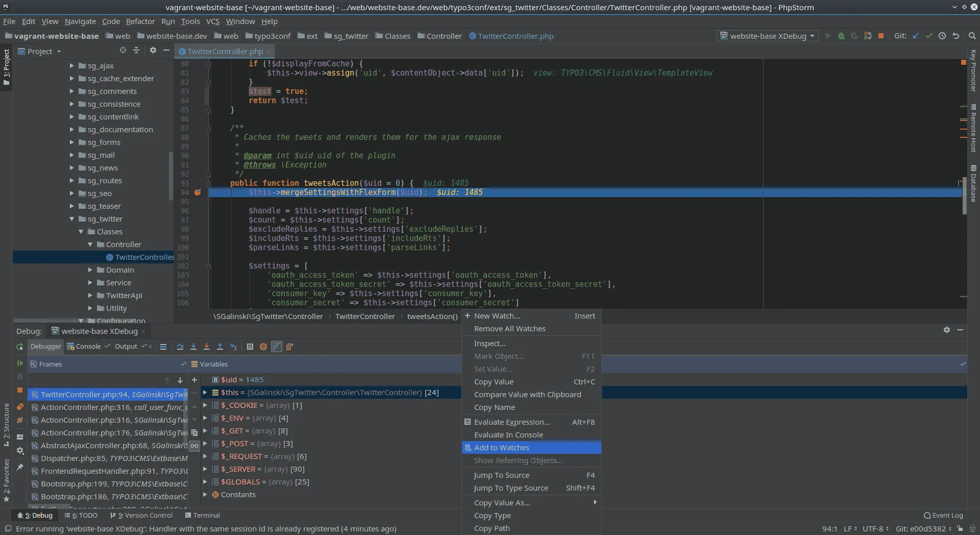Screen dimensions: 980x535
Task: Open search everywhere with the magnifier icon
Action: click(972, 36)
